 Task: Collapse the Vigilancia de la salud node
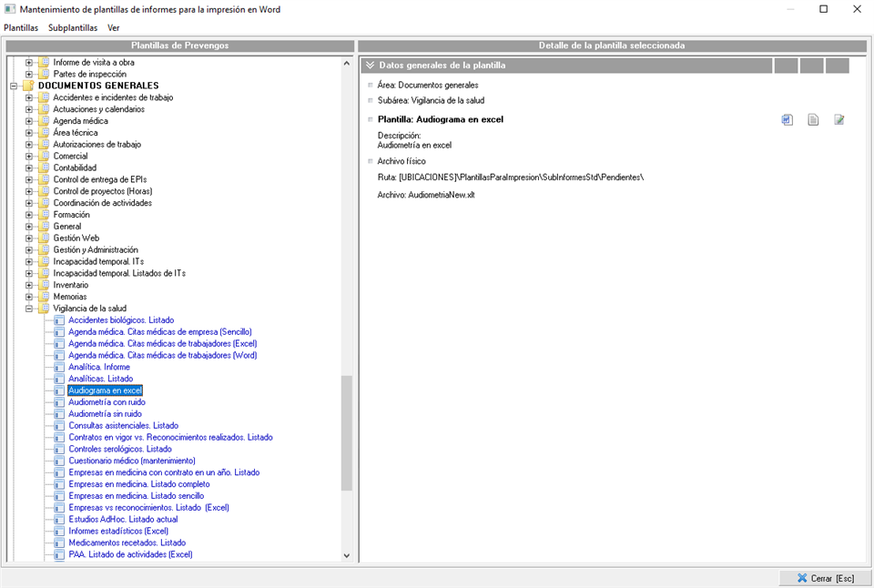click(x=29, y=309)
